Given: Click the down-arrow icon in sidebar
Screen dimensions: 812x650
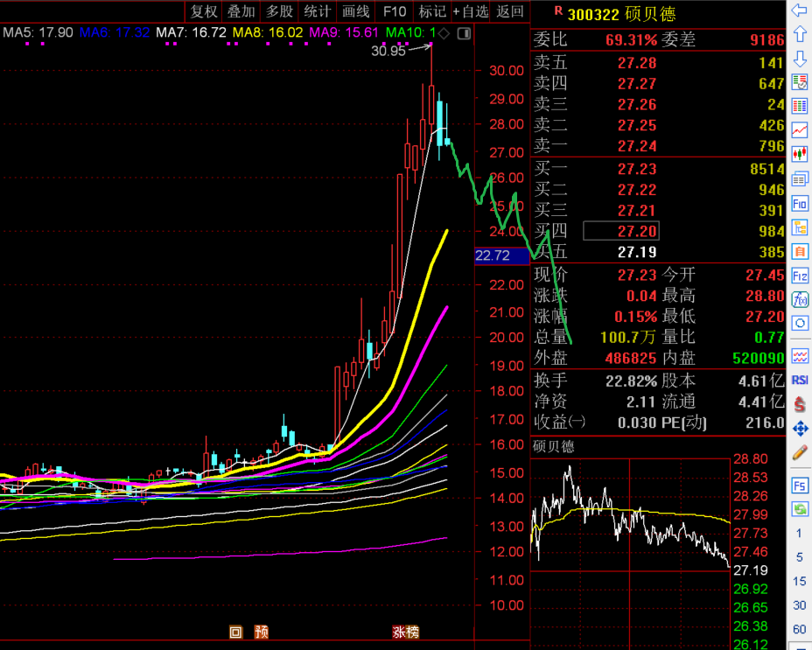Looking at the screenshot, I should (800, 59).
